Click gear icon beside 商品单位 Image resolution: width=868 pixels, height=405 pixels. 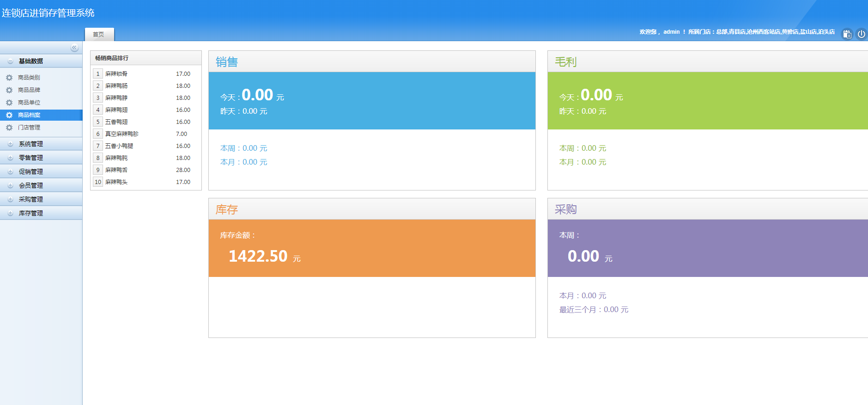[x=9, y=103]
